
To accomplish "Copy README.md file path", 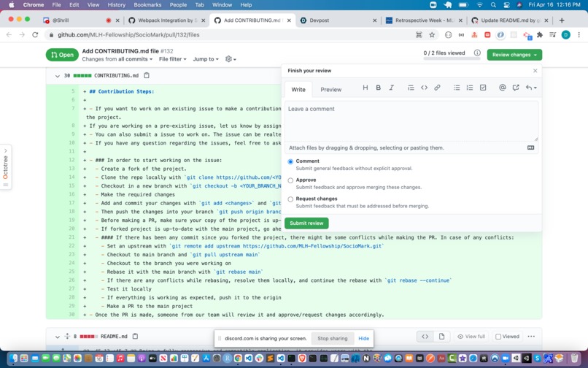I will (136, 336).
